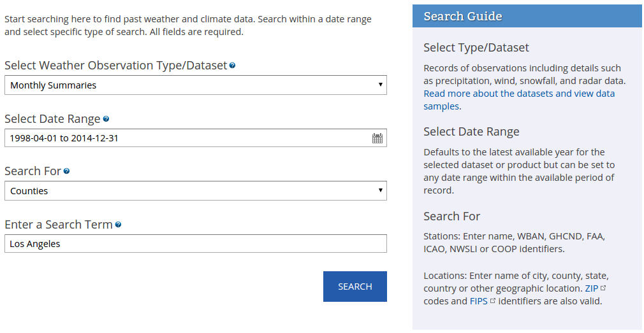Open the calendar date picker icon
This screenshot has width=644, height=333.
[377, 138]
